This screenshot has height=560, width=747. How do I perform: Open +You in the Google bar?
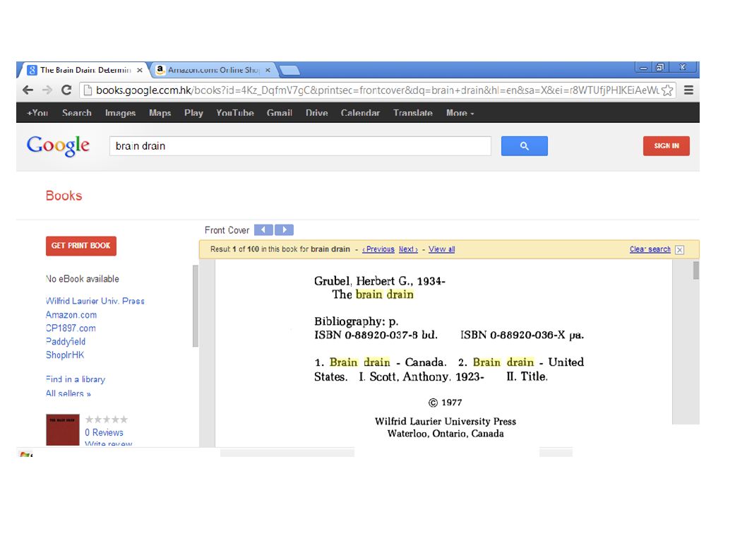tap(37, 113)
